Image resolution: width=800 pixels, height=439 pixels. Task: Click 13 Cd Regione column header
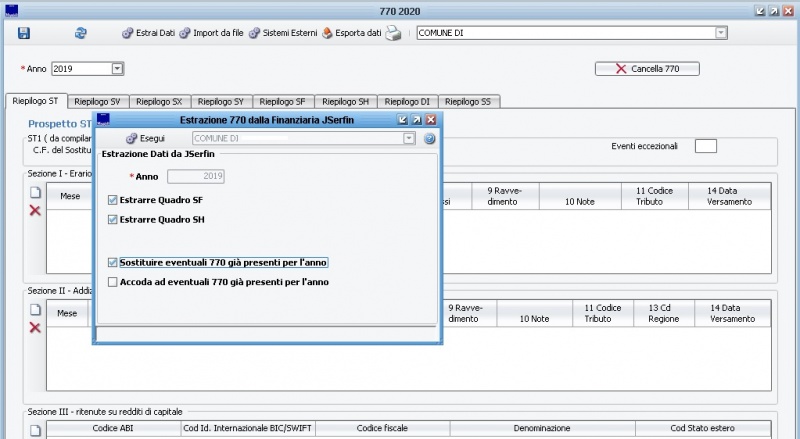pyautogui.click(x=664, y=313)
